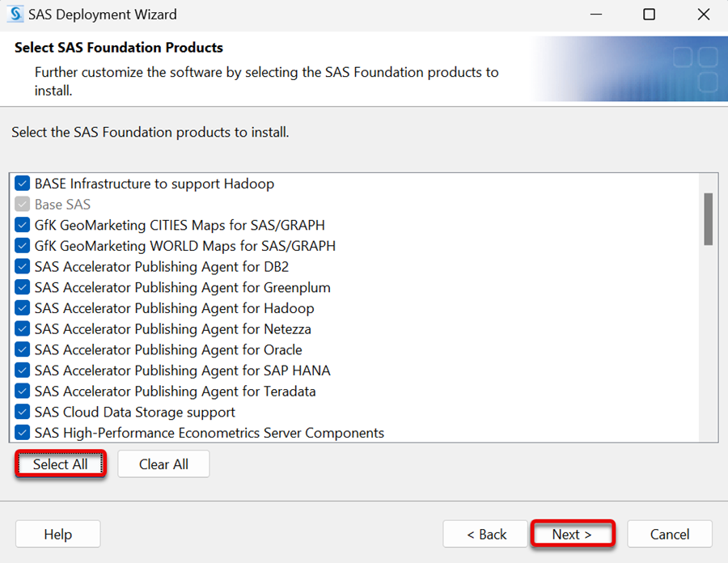Click the Select All button
This screenshot has height=563, width=728.
tap(61, 464)
